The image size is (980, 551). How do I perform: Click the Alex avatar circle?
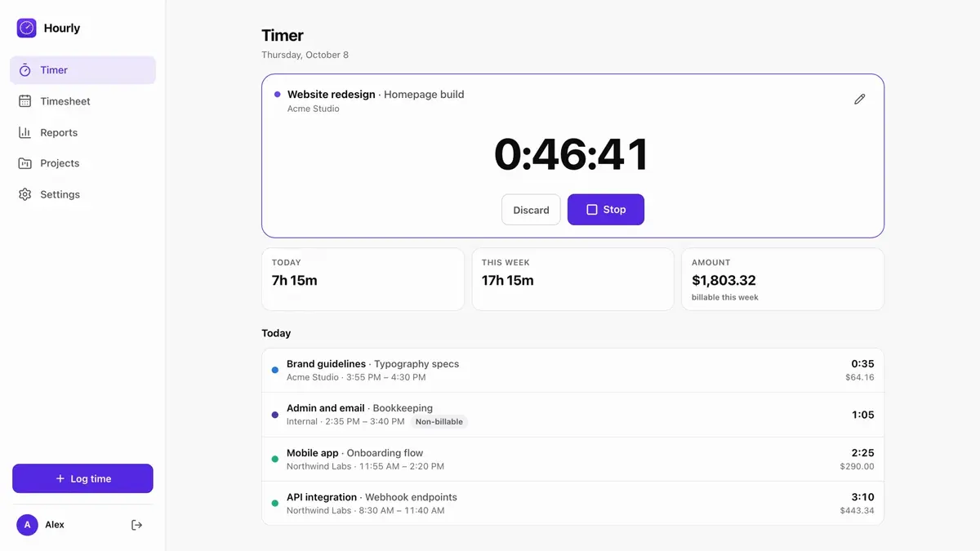[x=27, y=525]
